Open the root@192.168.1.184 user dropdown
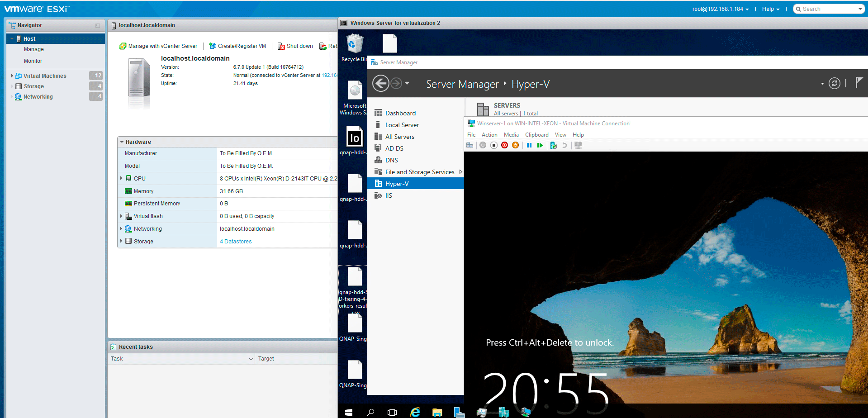Image resolution: width=868 pixels, height=418 pixels. click(720, 9)
